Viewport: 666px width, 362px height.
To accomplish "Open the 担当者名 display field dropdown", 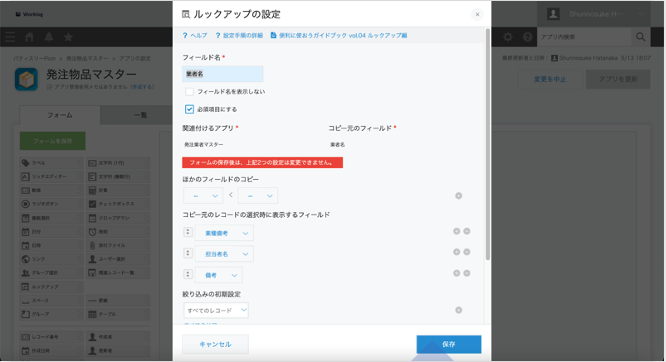I will (x=224, y=254).
